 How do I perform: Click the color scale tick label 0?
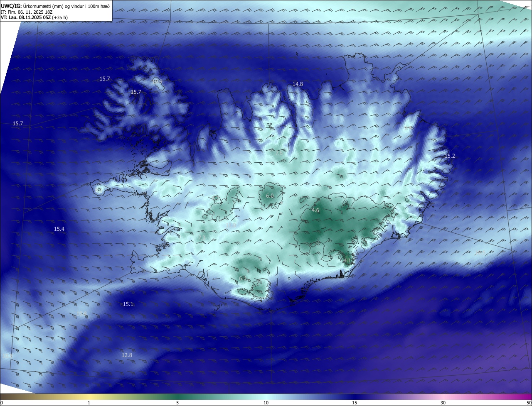click(x=2, y=403)
